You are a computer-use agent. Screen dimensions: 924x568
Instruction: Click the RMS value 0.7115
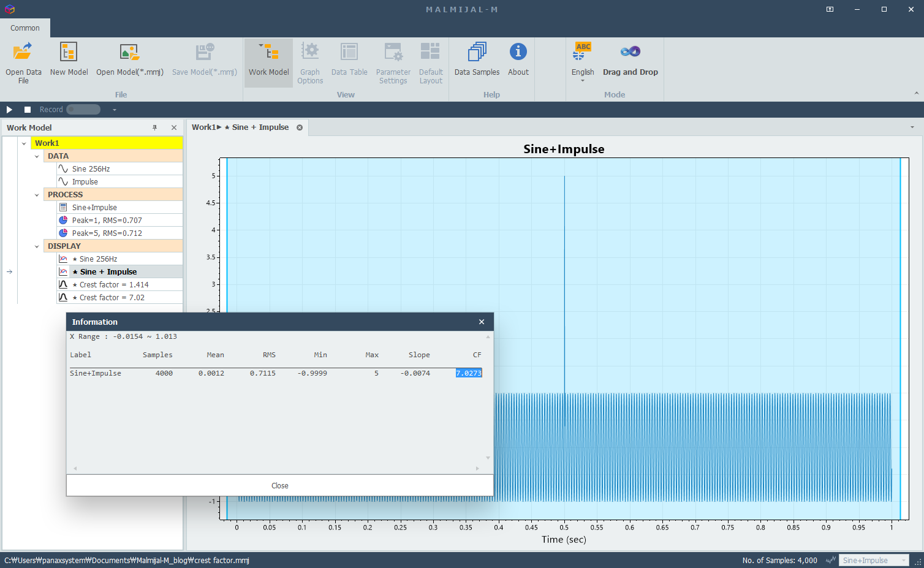pyautogui.click(x=262, y=373)
